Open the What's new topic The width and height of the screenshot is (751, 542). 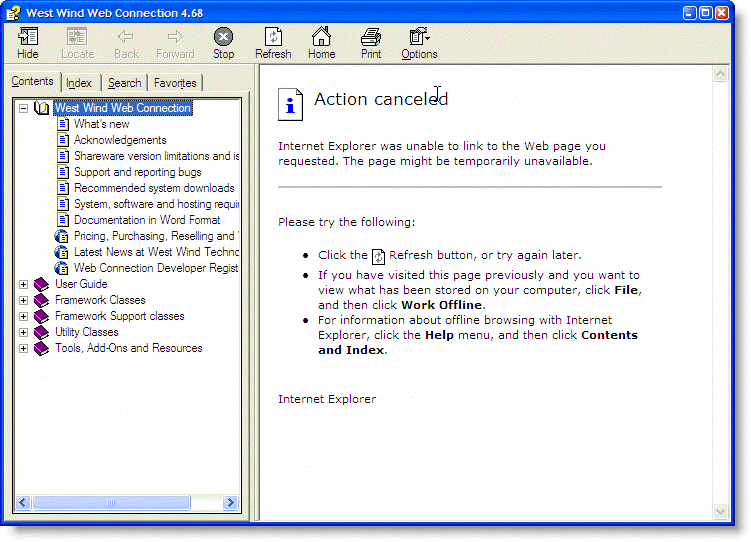(101, 124)
